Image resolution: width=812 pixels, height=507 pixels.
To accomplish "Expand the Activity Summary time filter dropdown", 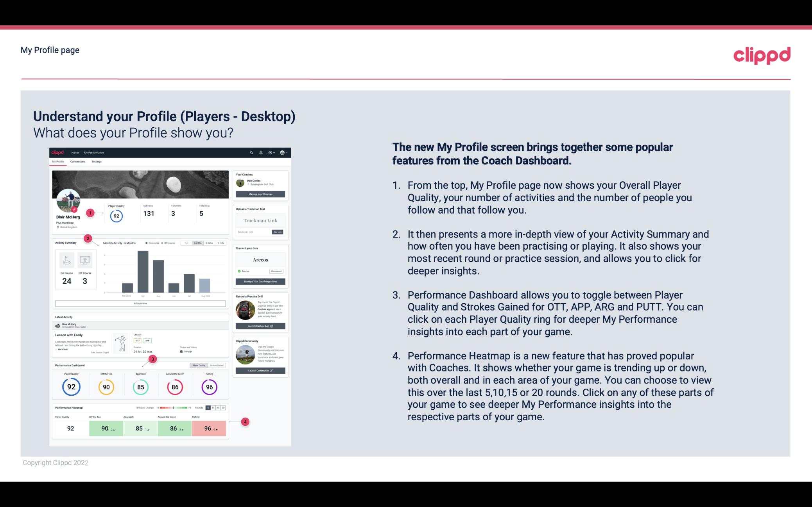I will pyautogui.click(x=199, y=244).
